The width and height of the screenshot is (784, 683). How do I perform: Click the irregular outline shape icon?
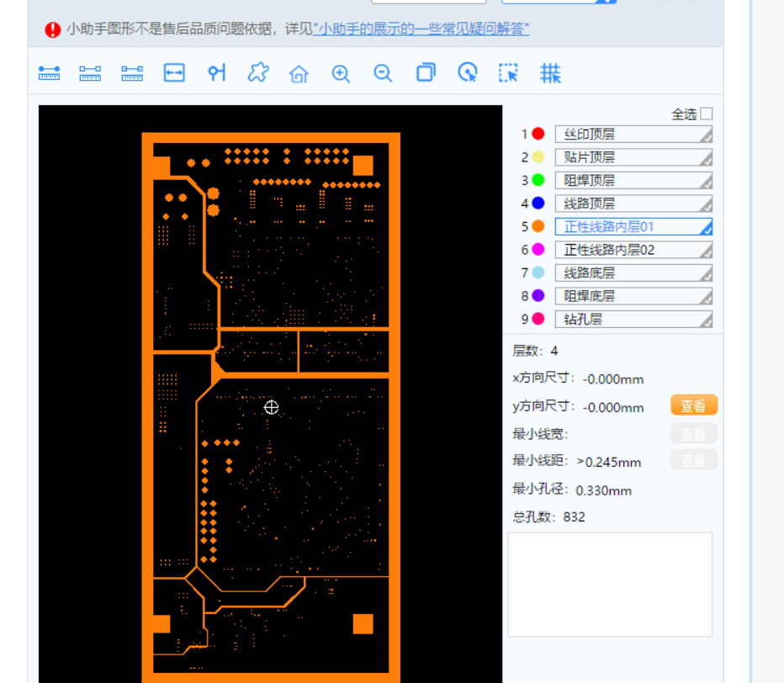(x=258, y=72)
